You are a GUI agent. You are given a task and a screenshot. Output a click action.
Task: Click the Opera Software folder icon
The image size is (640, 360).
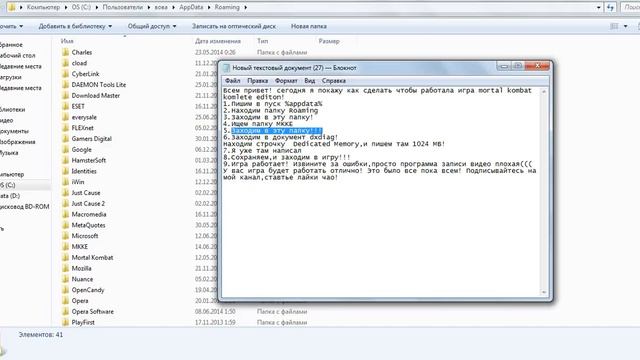[x=65, y=311]
